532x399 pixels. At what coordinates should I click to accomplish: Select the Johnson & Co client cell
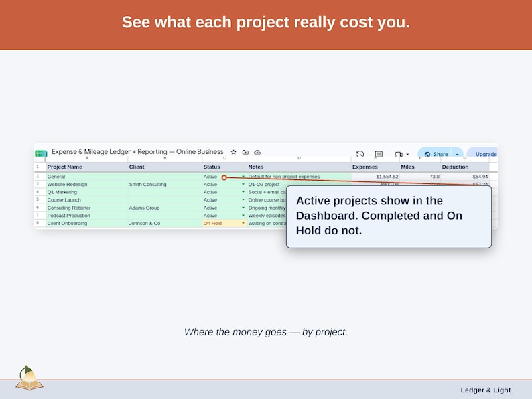tap(165, 223)
